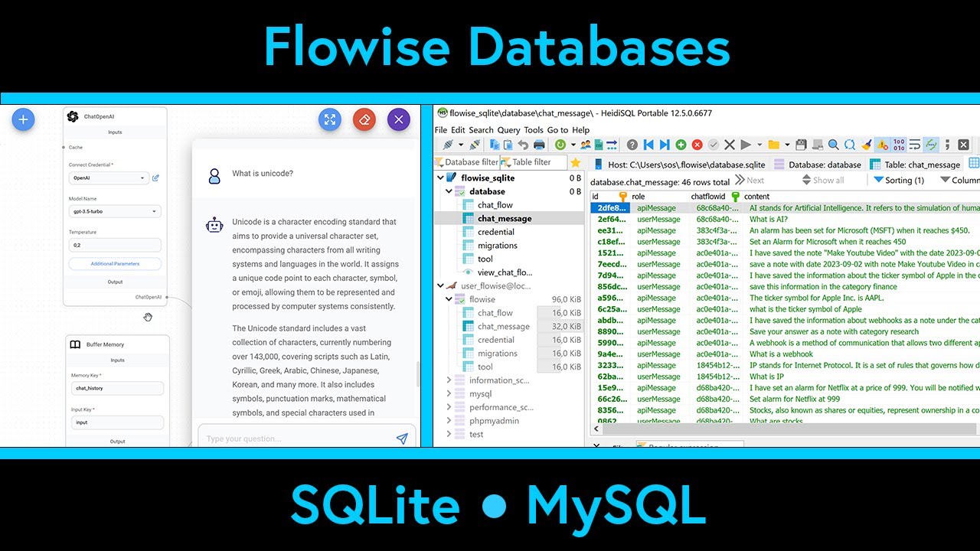Click the HeidiSQL connect to server icon

pyautogui.click(x=448, y=145)
